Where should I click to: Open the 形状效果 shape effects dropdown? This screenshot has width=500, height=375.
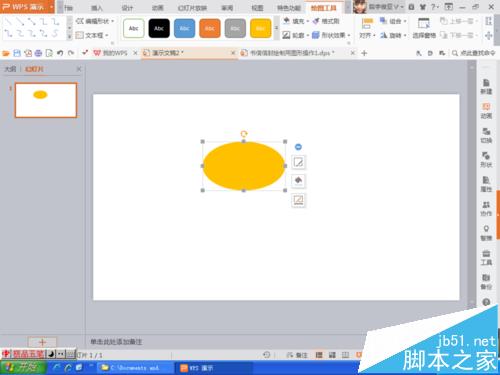coord(331,35)
